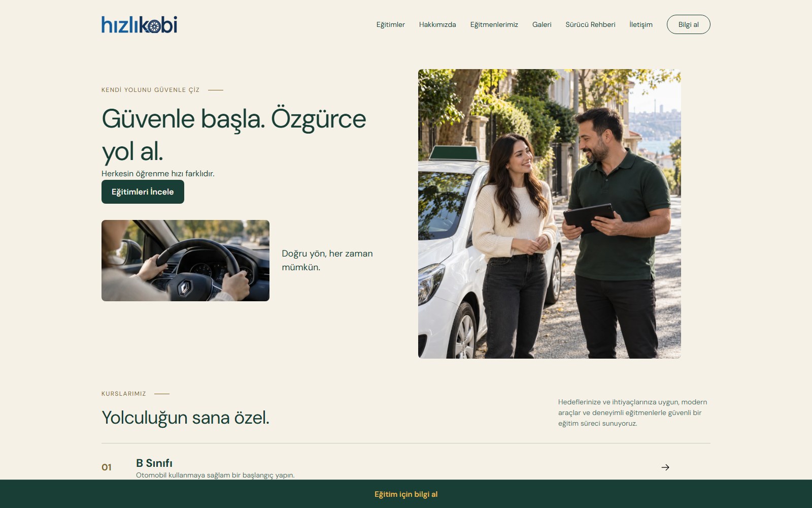The height and width of the screenshot is (508, 812).
Task: Open the hizlikobi logo home link
Action: [139, 24]
